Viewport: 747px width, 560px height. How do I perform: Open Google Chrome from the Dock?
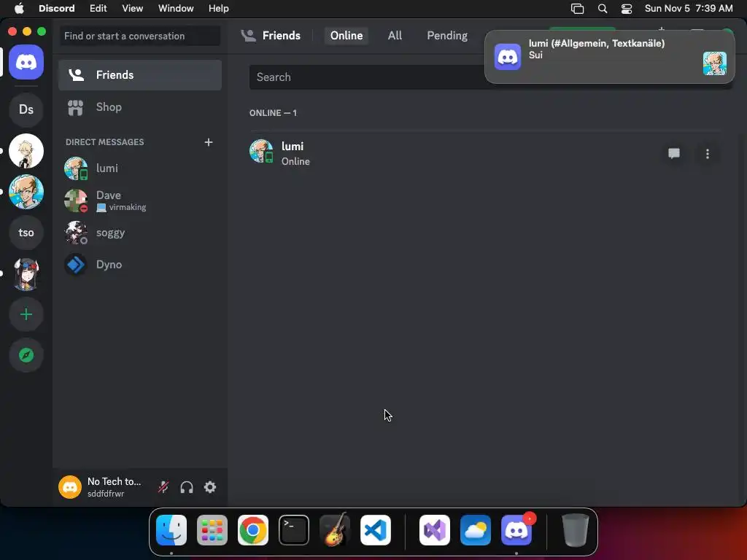pyautogui.click(x=253, y=530)
